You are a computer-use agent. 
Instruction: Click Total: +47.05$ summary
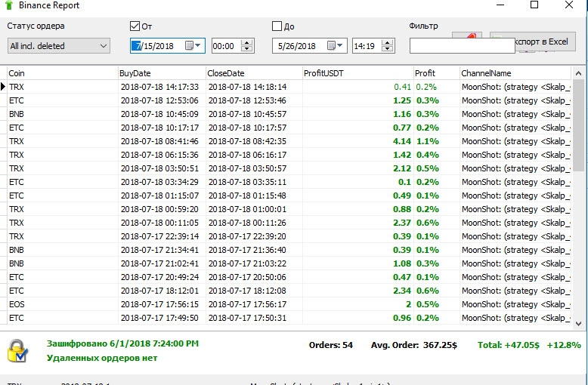pos(508,345)
